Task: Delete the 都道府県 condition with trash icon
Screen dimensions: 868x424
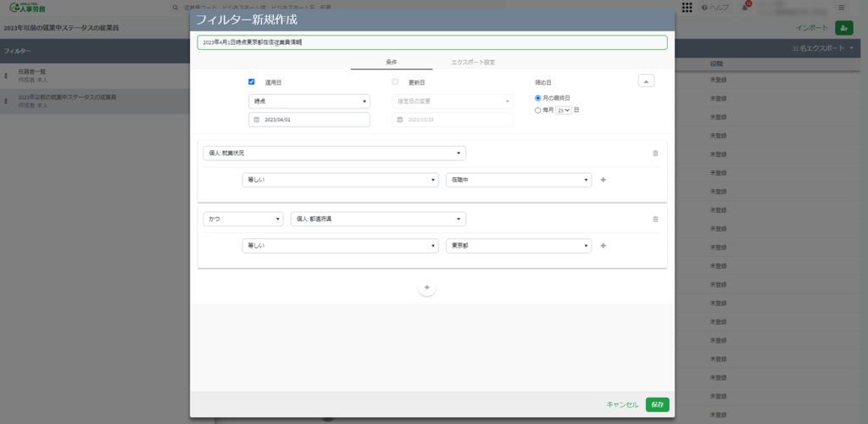Action: pos(654,219)
